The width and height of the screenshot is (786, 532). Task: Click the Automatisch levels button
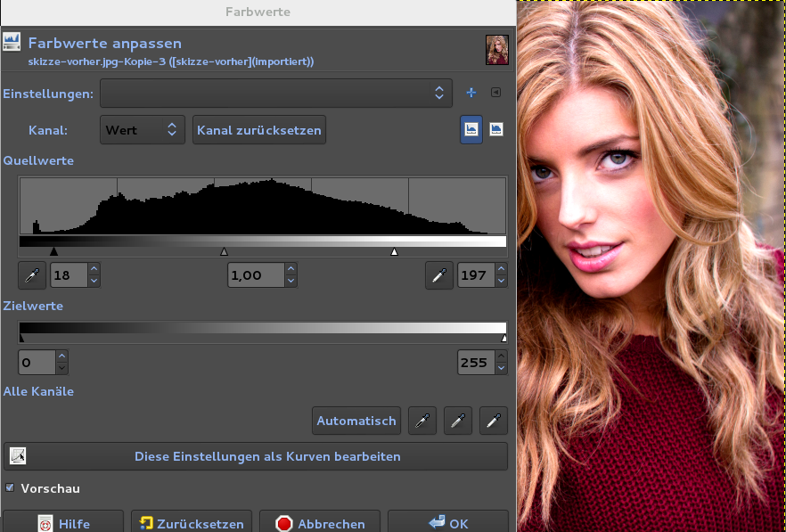point(356,421)
